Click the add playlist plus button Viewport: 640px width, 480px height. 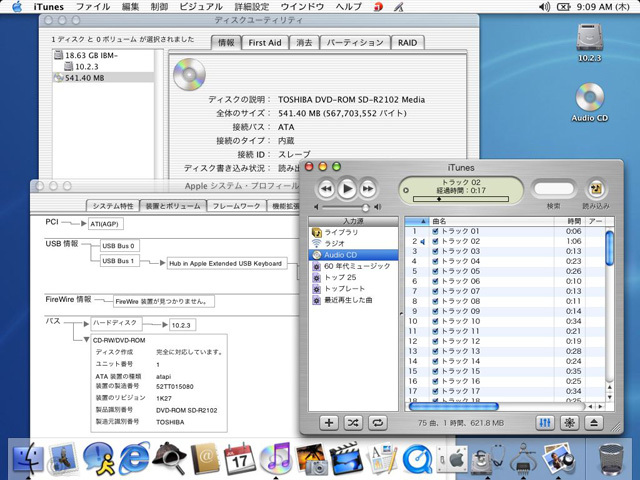coord(329,423)
